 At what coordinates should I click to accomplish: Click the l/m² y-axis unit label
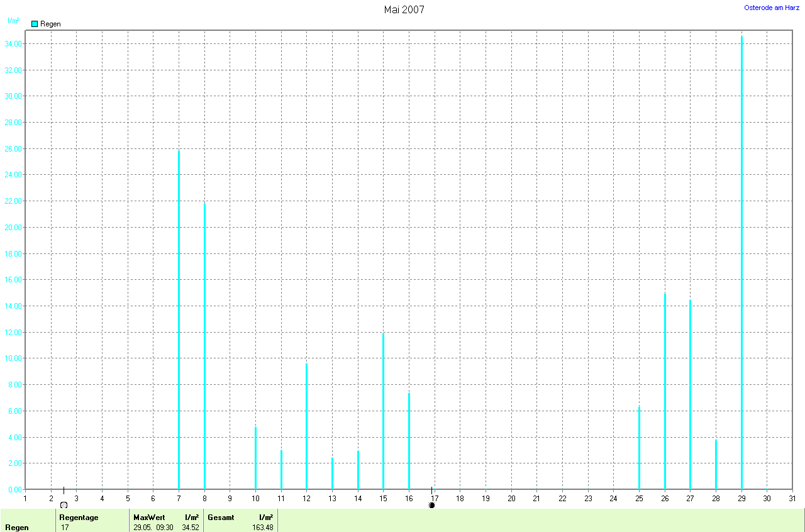13,20
